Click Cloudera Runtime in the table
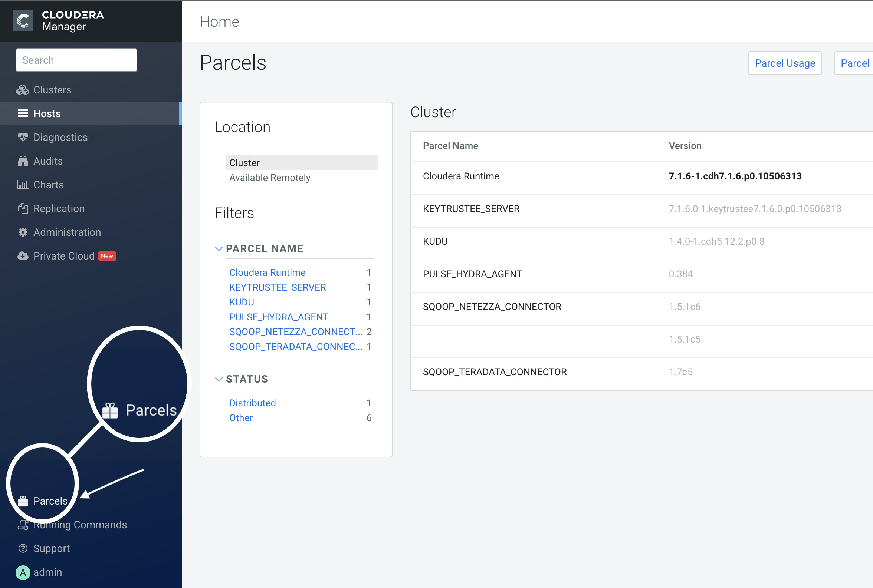Screen dimensions: 873x588 click(461, 176)
